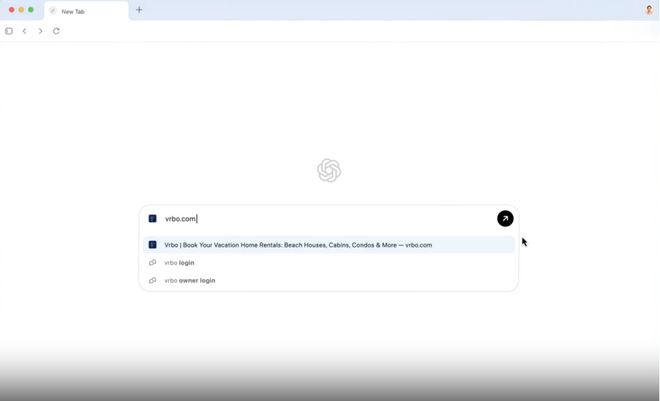Go forward with the right arrow
660x401 pixels.
40,31
